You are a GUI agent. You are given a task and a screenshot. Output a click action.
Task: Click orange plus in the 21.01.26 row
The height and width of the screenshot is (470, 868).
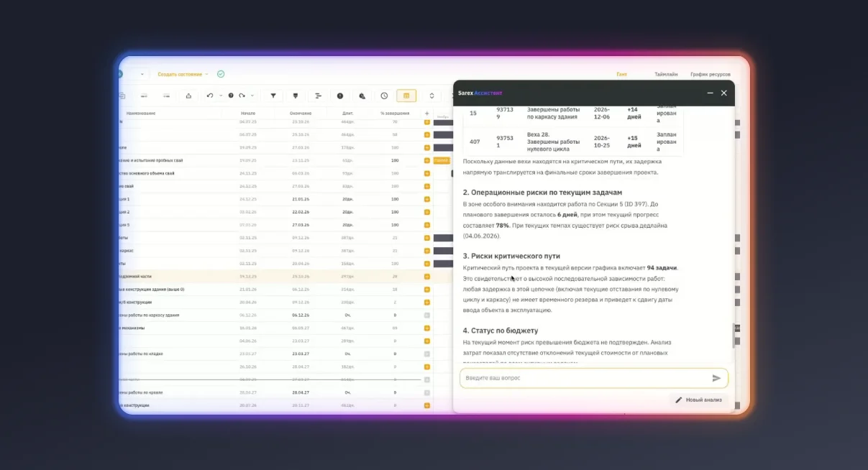[x=426, y=199]
